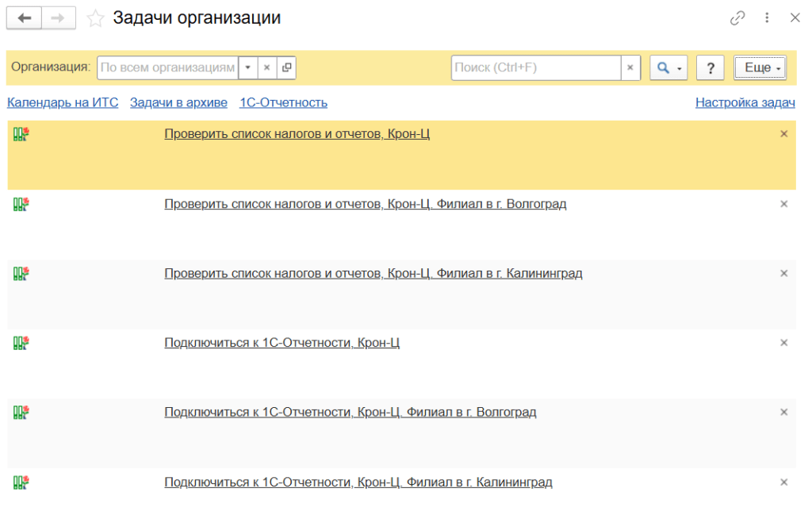Image resolution: width=812 pixels, height=523 pixels.
Task: Clear the search field with x
Action: (x=630, y=68)
